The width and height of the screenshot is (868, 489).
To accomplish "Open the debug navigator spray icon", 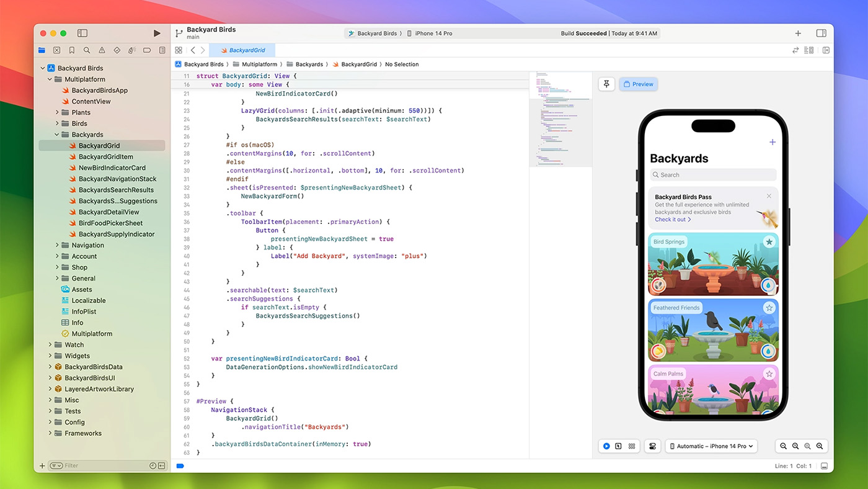I will click(x=132, y=50).
